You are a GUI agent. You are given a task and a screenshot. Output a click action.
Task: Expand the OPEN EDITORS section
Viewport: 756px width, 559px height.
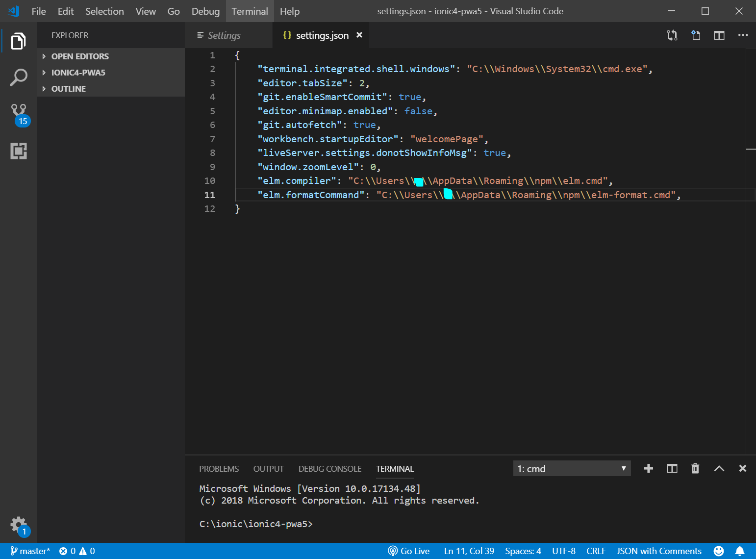(x=80, y=56)
